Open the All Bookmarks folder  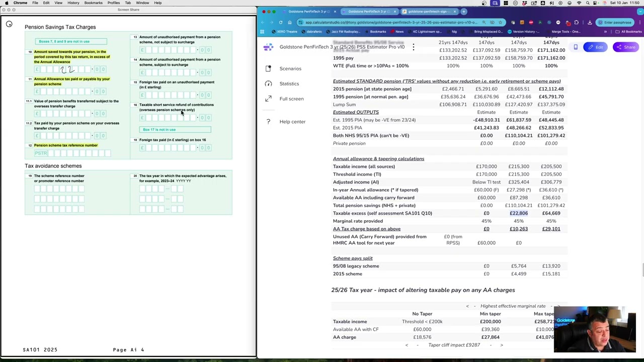[x=628, y=32]
